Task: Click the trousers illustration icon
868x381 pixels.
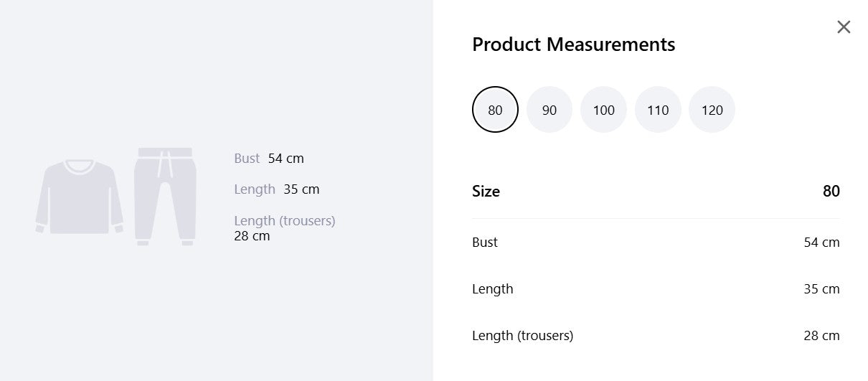Action: [x=165, y=197]
